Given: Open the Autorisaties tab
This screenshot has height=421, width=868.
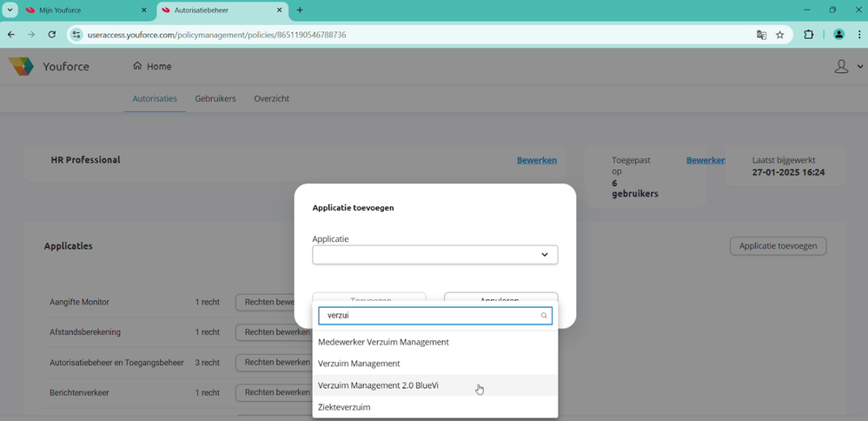Looking at the screenshot, I should click(155, 98).
